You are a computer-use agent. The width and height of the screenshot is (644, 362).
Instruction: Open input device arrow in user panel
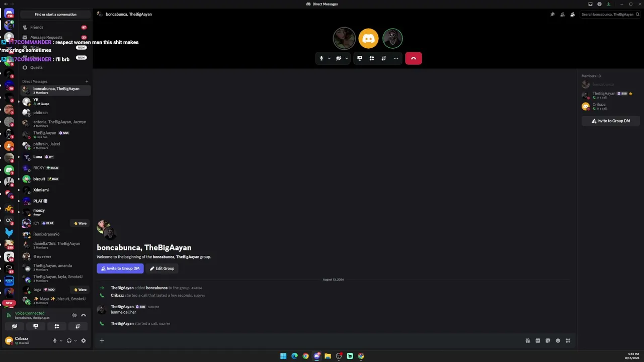coord(61,341)
